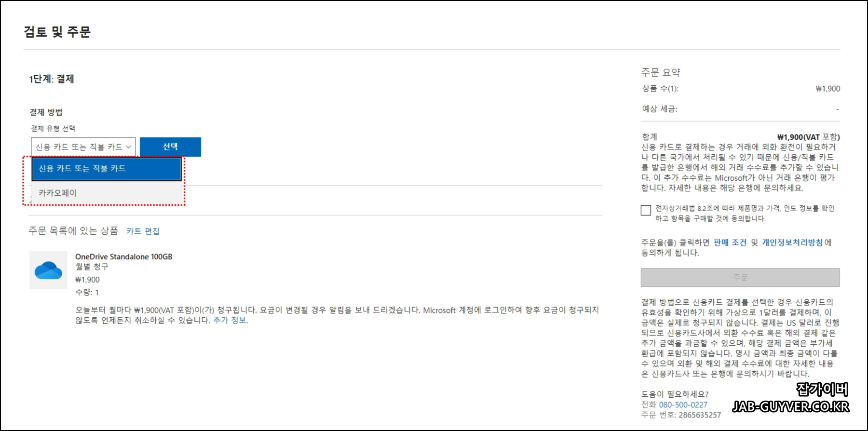The height and width of the screenshot is (431, 868).
Task: Click the 1단계: 결제 heading
Action: coord(52,79)
